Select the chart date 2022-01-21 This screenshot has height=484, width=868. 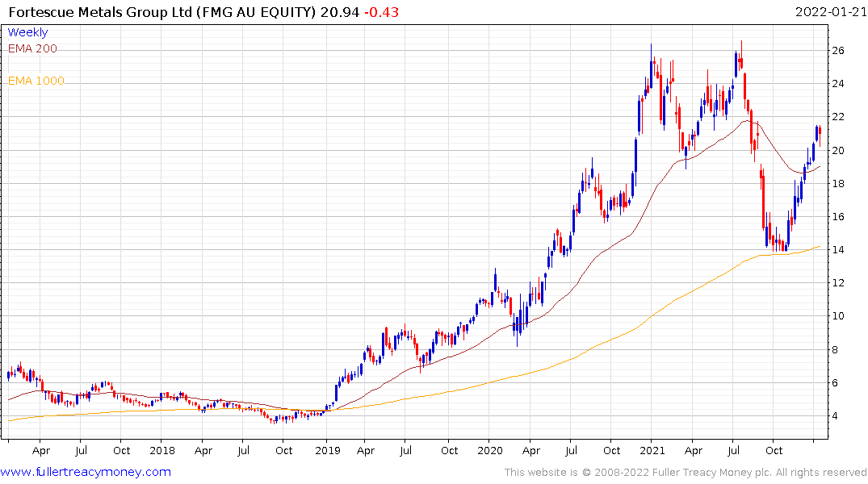click(830, 11)
